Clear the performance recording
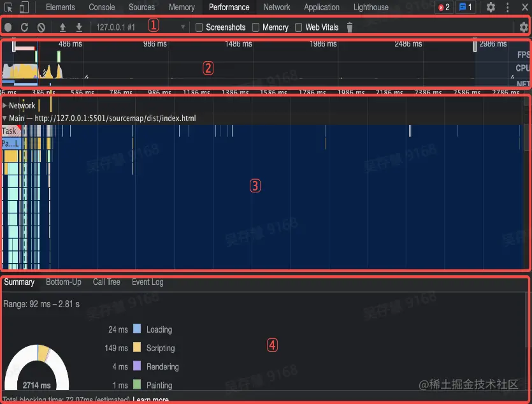Screen dimensions: 532x404 click(x=41, y=27)
